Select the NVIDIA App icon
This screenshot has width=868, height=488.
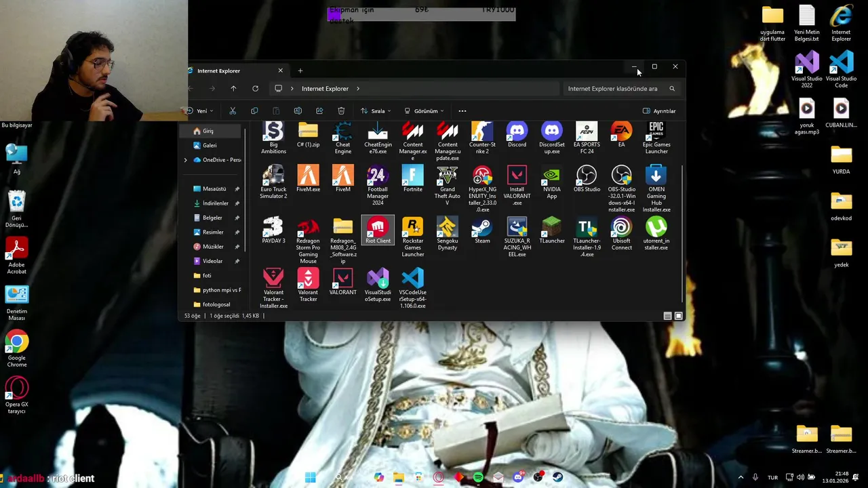(x=551, y=183)
